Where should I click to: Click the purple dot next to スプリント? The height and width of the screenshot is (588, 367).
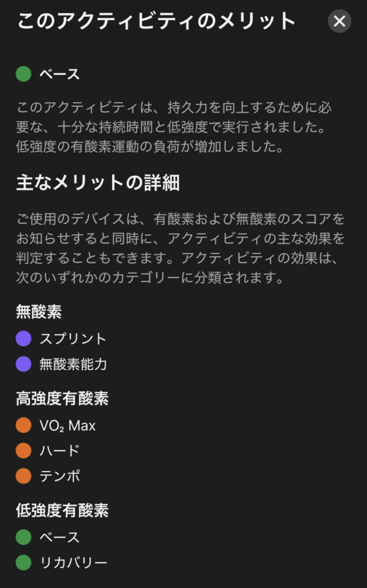[24, 339]
